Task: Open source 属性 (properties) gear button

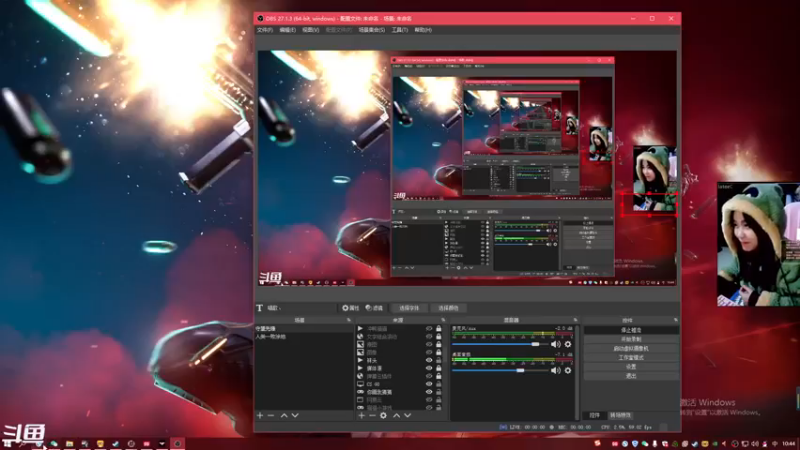Action: 351,308
